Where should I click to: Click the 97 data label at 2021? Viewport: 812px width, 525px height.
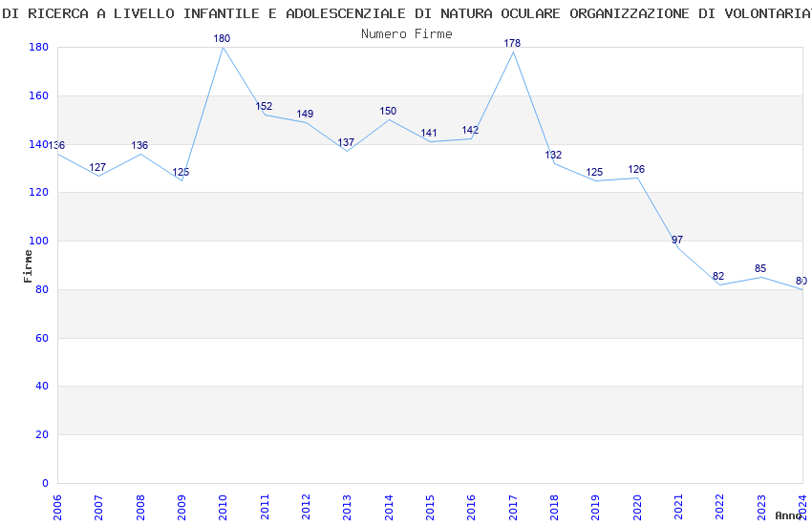(677, 240)
